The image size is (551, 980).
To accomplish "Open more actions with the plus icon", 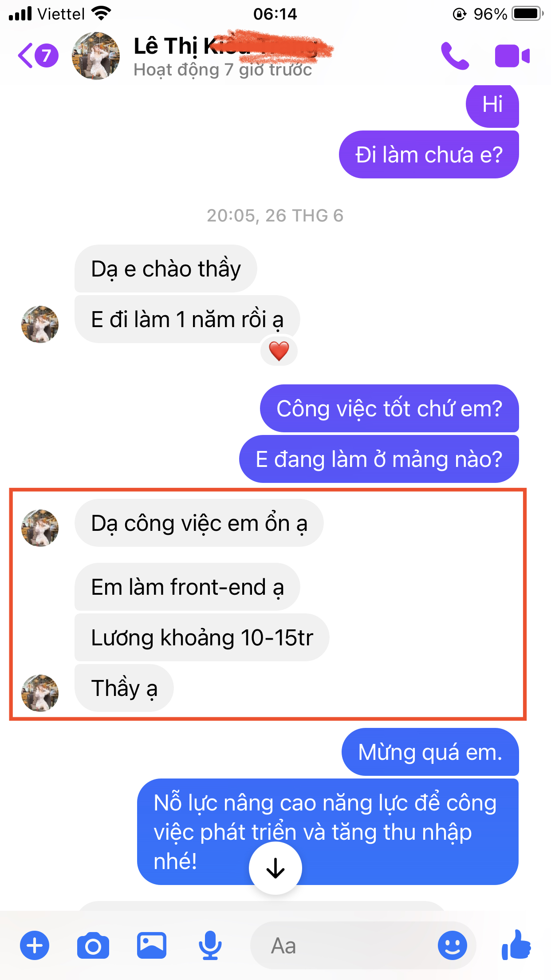I will pyautogui.click(x=35, y=945).
